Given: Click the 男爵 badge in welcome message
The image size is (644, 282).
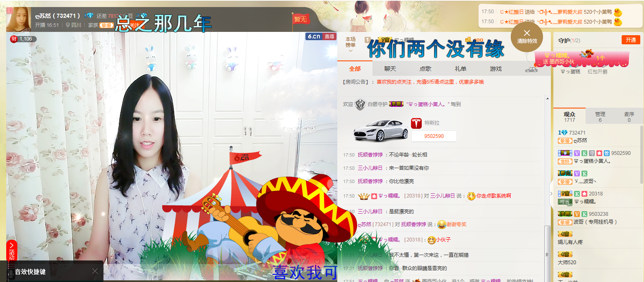Looking at the screenshot, I should pos(396,104).
